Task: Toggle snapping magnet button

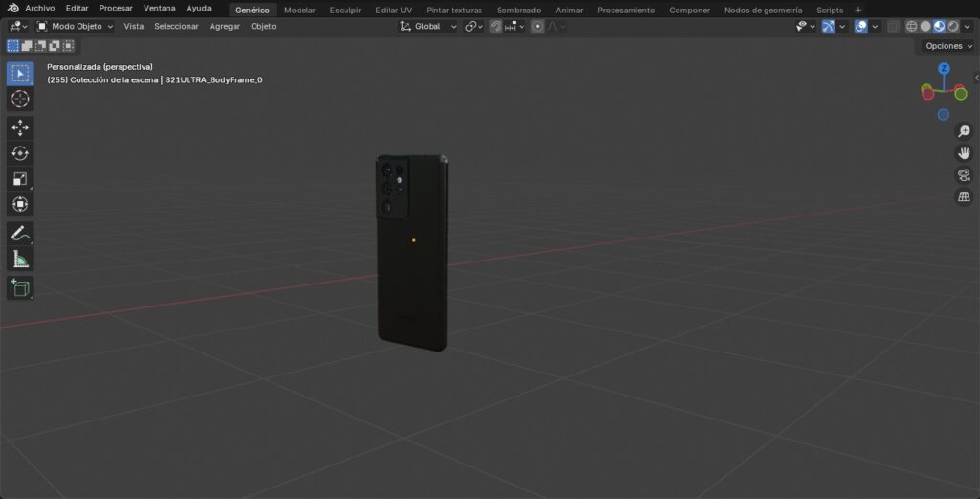Action: coord(496,26)
